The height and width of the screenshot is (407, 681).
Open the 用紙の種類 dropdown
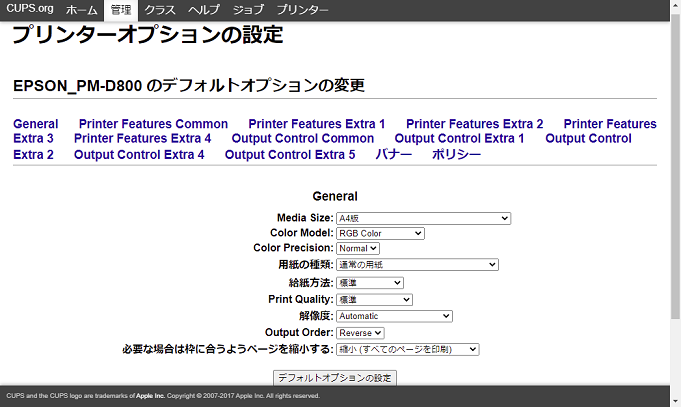point(417,265)
